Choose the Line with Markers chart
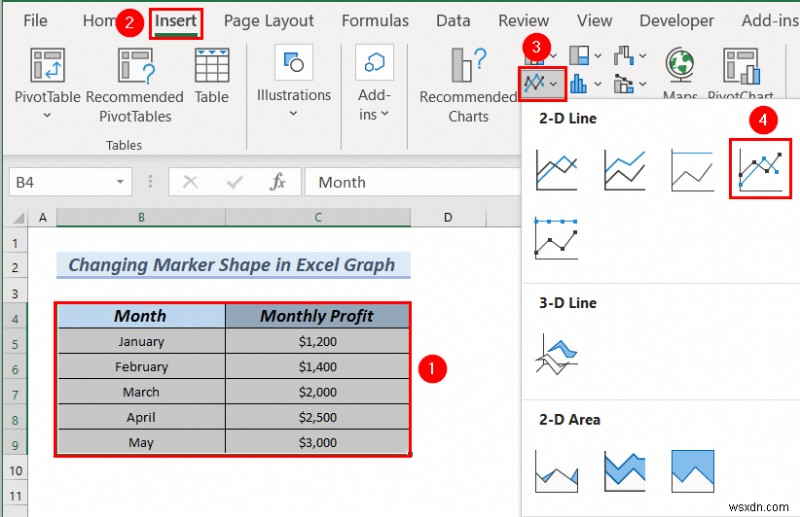The height and width of the screenshot is (517, 800). [760, 168]
